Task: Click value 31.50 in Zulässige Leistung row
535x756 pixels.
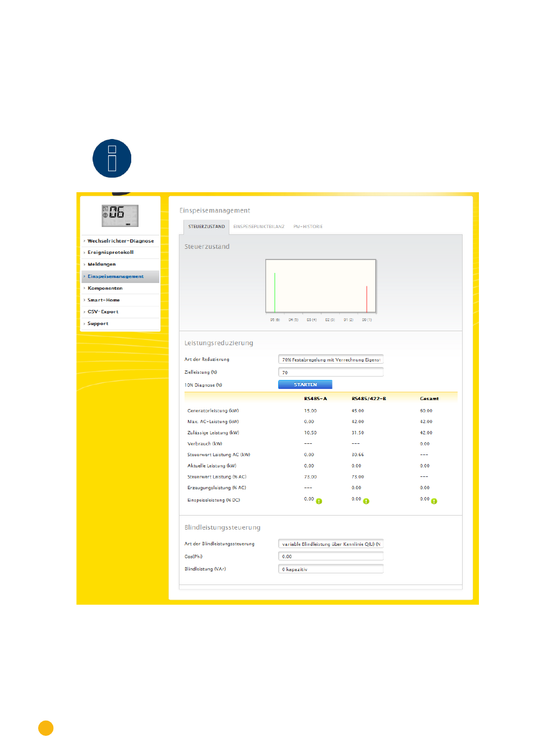Action: pyautogui.click(x=358, y=433)
